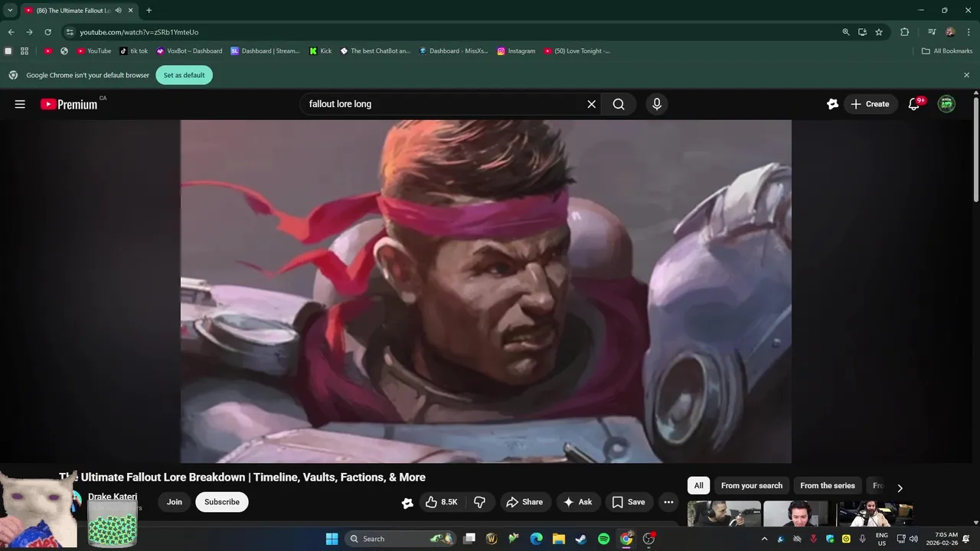
Task: Click the sparkle icon left of like button
Action: tap(407, 503)
